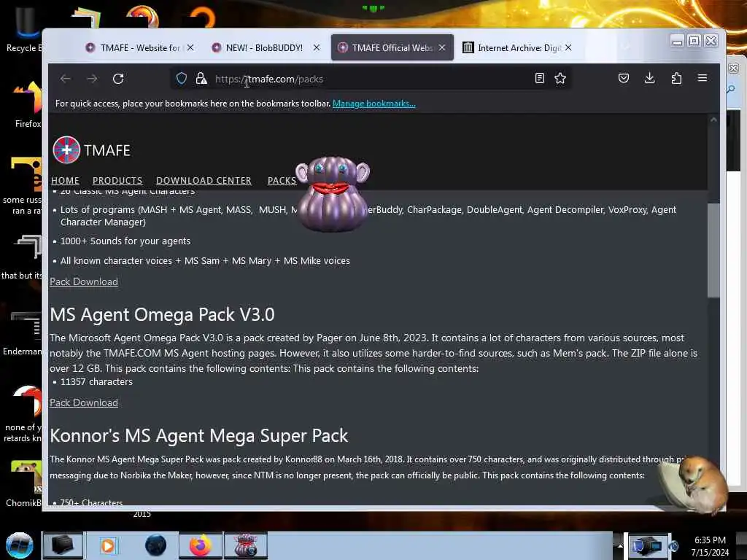Reload the tmafe.com page
This screenshot has width=747, height=560.
[x=118, y=79]
